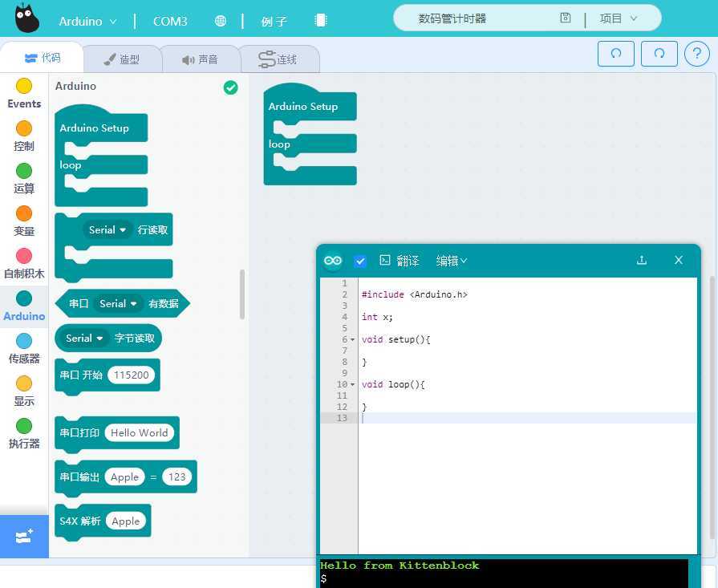This screenshot has width=718, height=588.
Task: Click the 115200 baud rate field
Action: click(131, 375)
